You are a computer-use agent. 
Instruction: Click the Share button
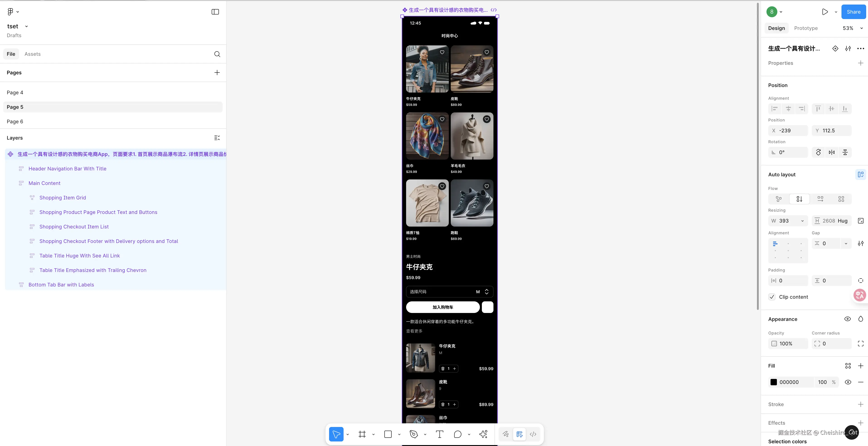[853, 12]
